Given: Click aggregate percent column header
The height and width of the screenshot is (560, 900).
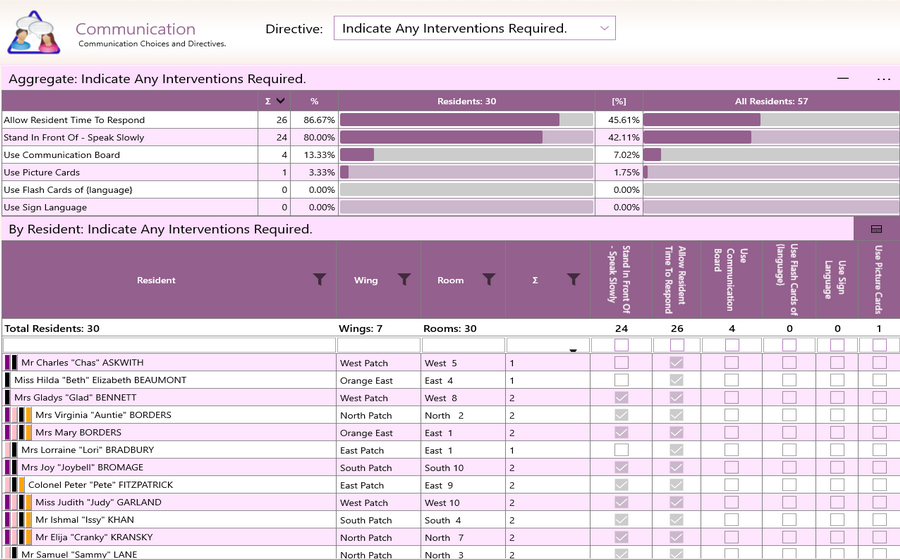Looking at the screenshot, I should pyautogui.click(x=314, y=101).
